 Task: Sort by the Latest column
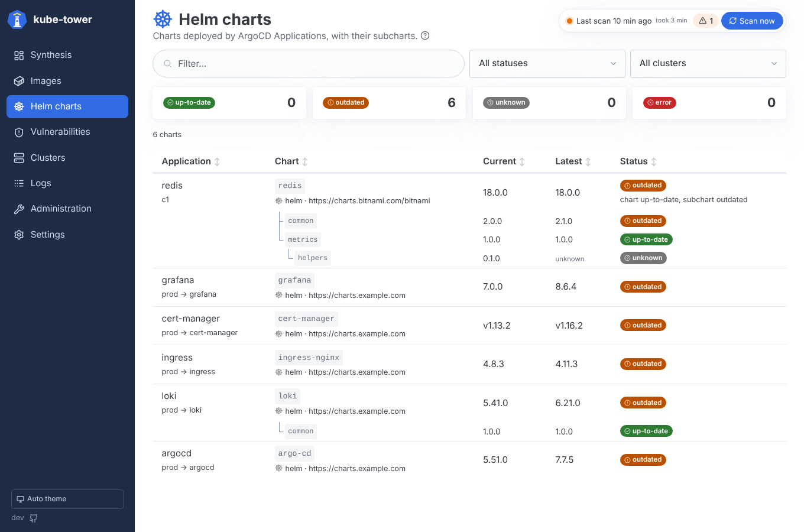573,161
